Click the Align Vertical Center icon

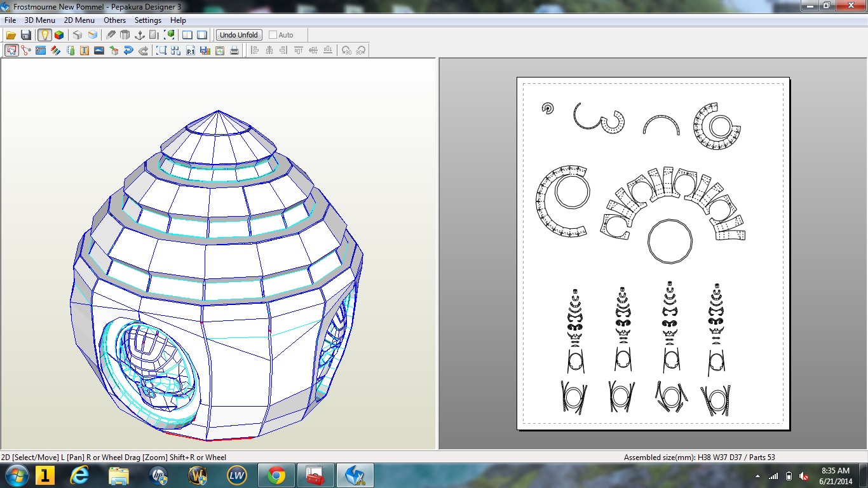tap(313, 50)
